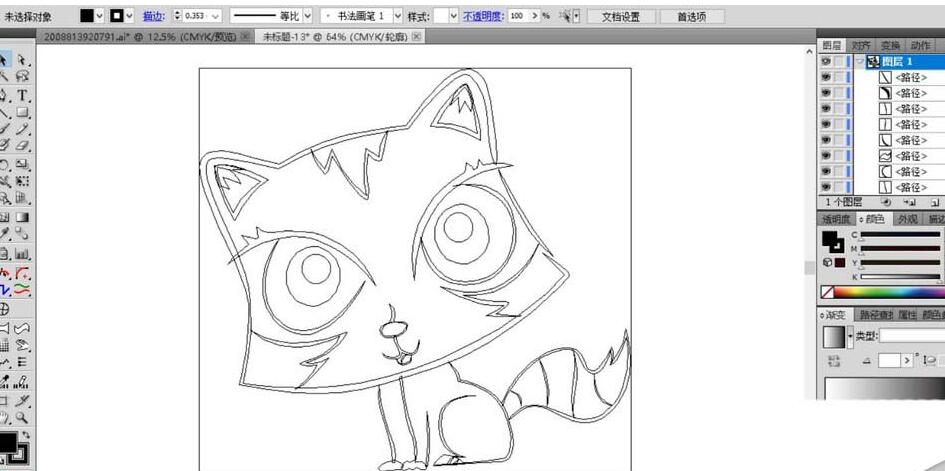This screenshot has width=945, height=471.
Task: Swap fill and stroke arrow in toolbox
Action: tap(26, 435)
